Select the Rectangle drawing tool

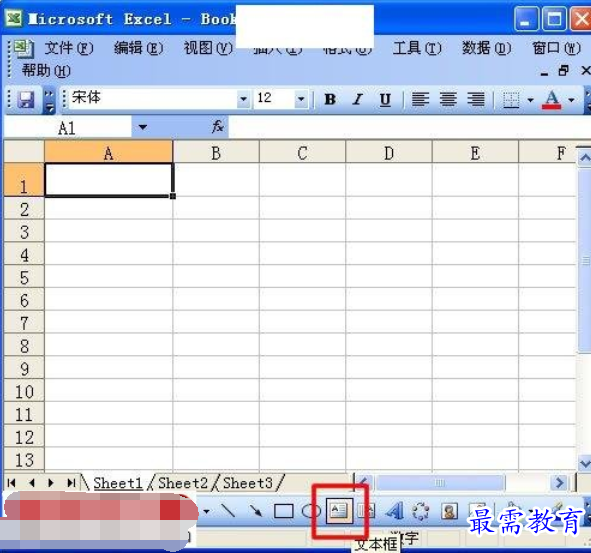[283, 511]
